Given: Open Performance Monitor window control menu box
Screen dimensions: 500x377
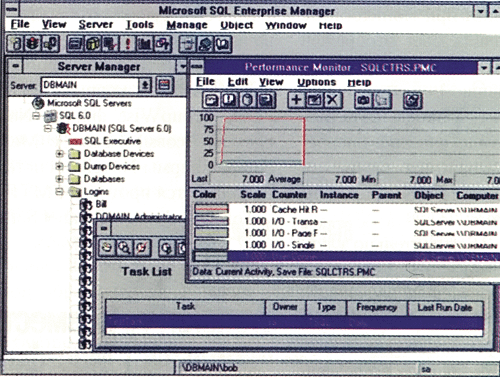Looking at the screenshot, I should 197,67.
